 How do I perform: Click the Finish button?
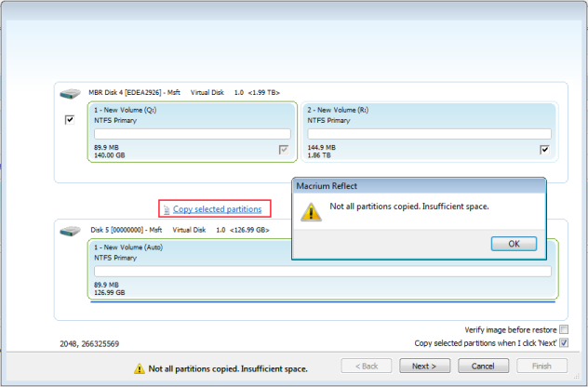coord(541,366)
